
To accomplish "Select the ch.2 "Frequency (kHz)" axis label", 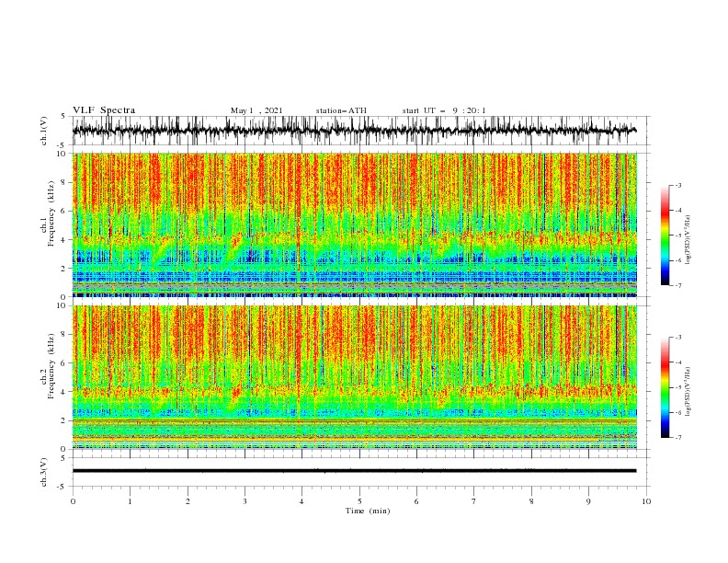I will (x=51, y=366).
